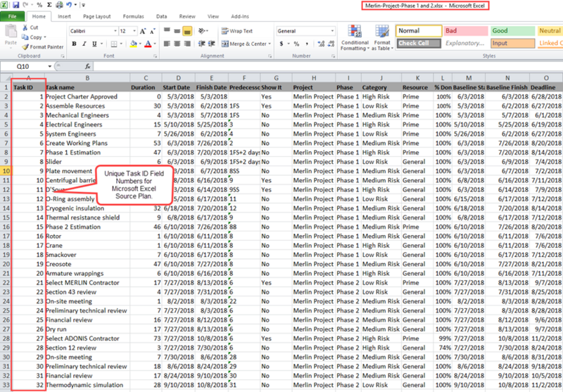The width and height of the screenshot is (563, 392).
Task: Click the percent icon in quick access toolbar
Action: click(39, 5)
